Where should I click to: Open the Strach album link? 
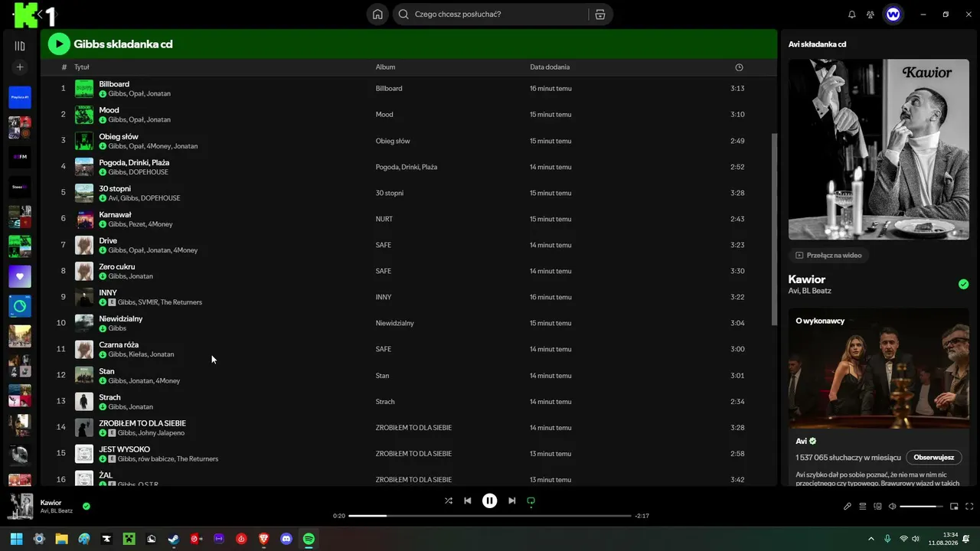point(385,402)
